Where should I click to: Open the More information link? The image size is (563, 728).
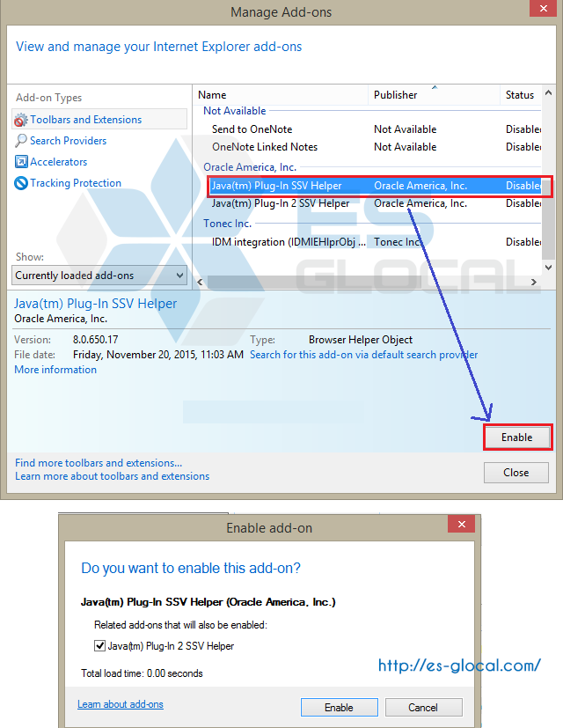(55, 370)
